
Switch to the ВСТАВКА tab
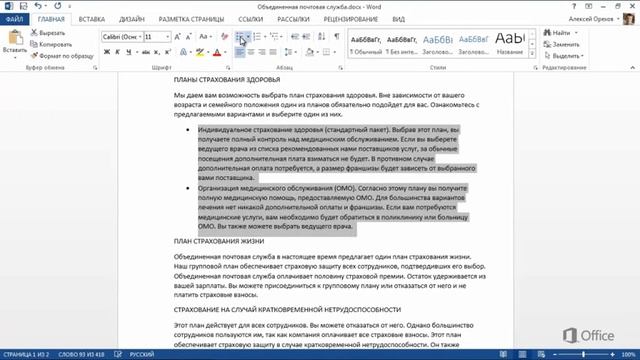(92, 19)
